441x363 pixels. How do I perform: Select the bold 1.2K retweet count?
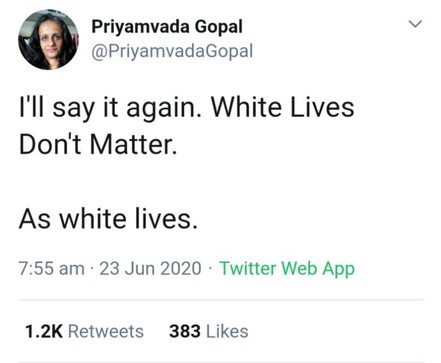point(44,331)
